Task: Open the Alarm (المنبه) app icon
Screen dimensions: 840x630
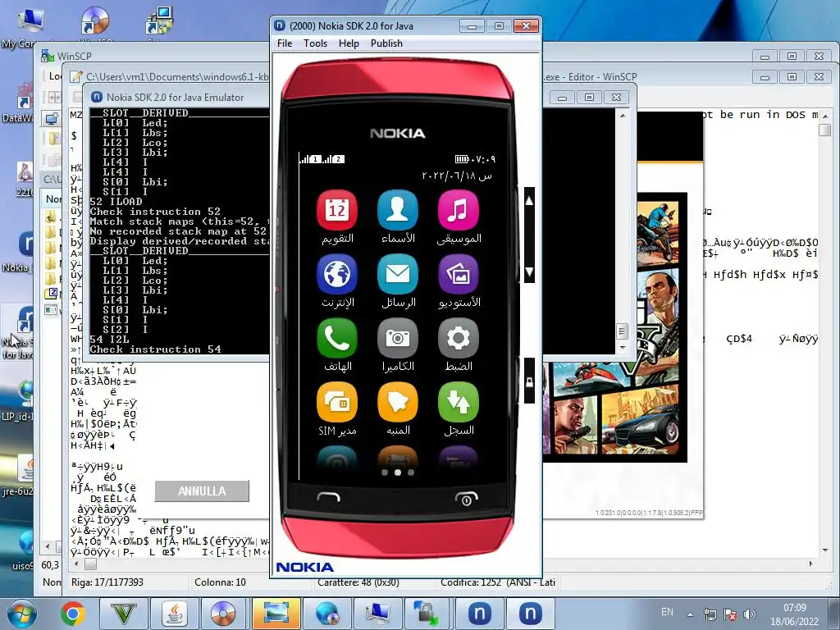Action: (x=398, y=402)
